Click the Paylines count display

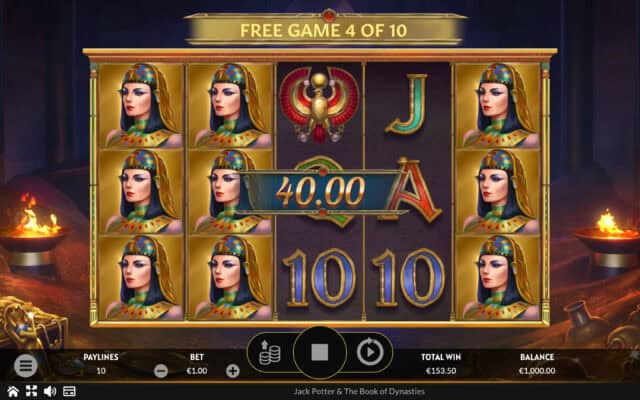101,371
